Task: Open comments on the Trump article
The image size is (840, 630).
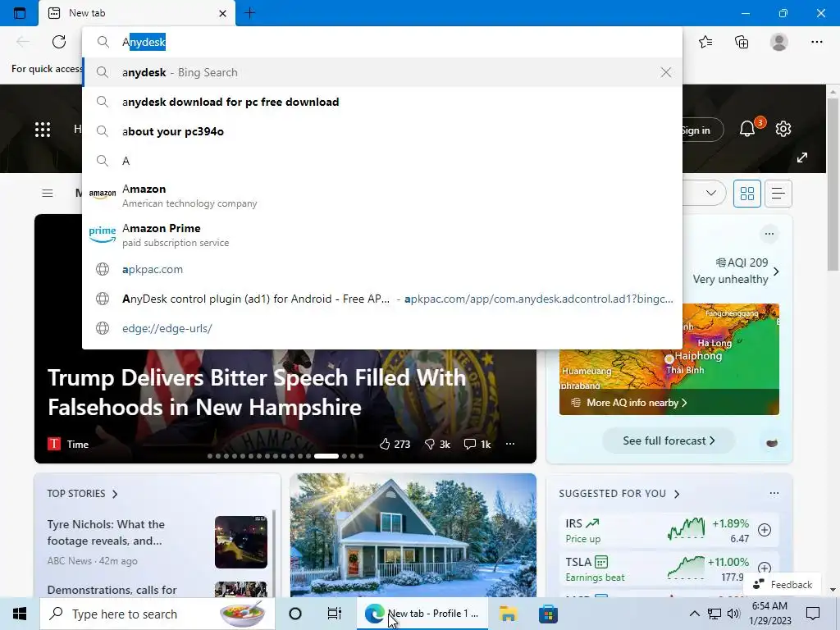Action: pyautogui.click(x=477, y=444)
